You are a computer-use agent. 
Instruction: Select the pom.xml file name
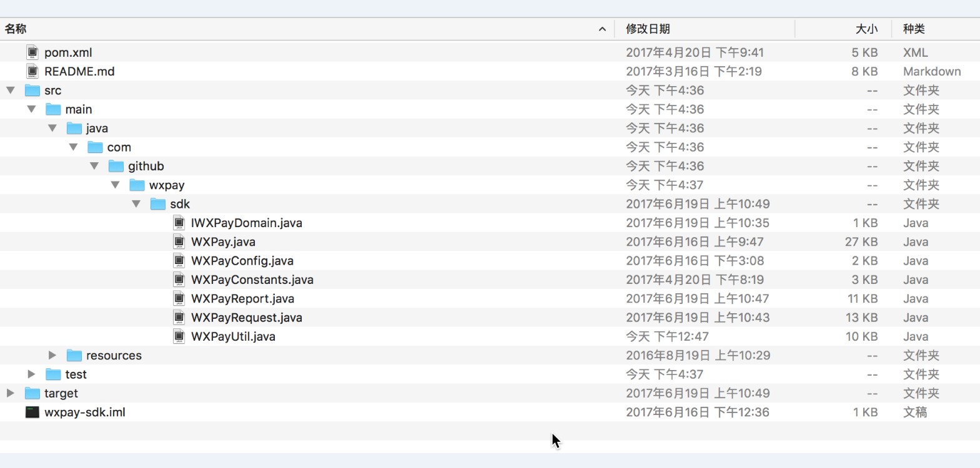point(68,52)
